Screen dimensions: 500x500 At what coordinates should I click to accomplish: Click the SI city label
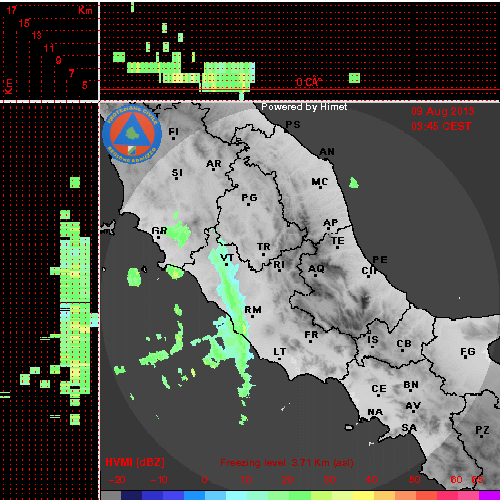pos(177,173)
